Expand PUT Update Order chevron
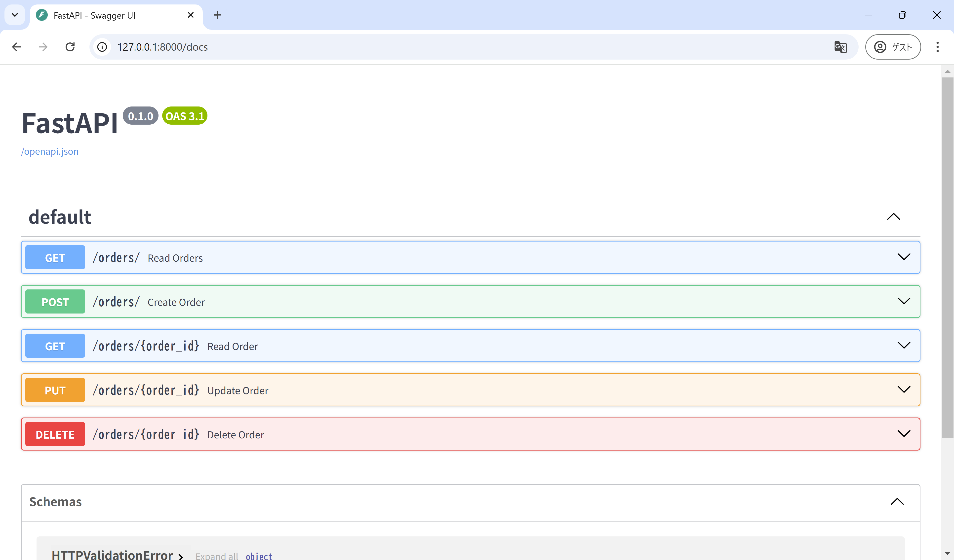 [904, 390]
